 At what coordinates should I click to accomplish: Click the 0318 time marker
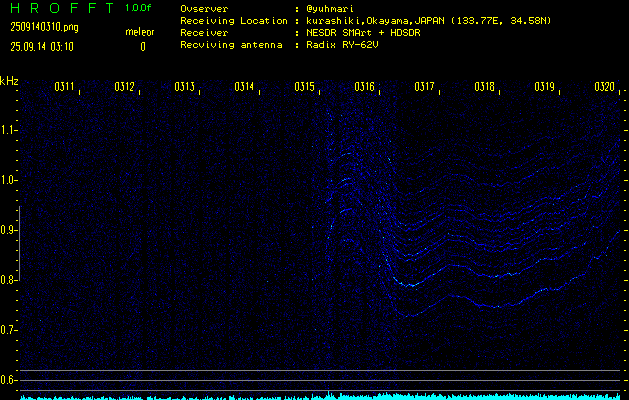484,87
